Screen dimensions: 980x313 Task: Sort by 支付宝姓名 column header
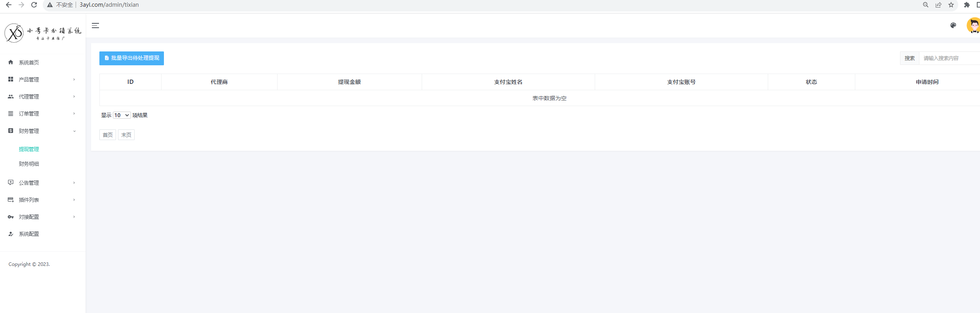[508, 82]
